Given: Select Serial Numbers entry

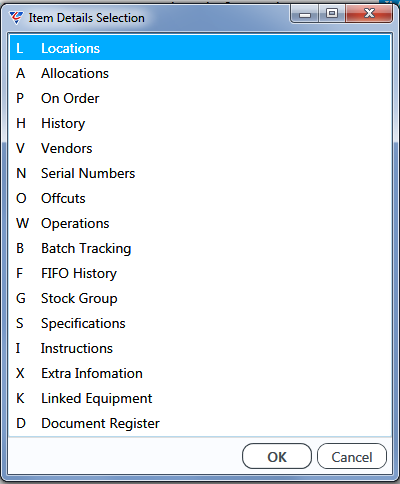Looking at the screenshot, I should tap(200, 173).
